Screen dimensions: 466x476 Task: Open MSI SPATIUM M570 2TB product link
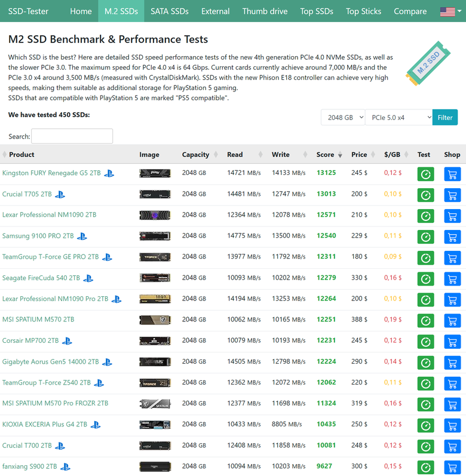point(38,320)
